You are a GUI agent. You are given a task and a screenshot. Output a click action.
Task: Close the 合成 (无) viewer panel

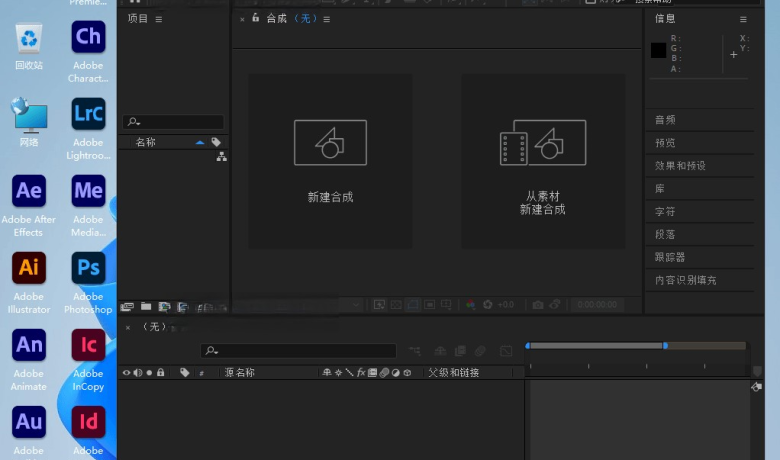(x=242, y=19)
